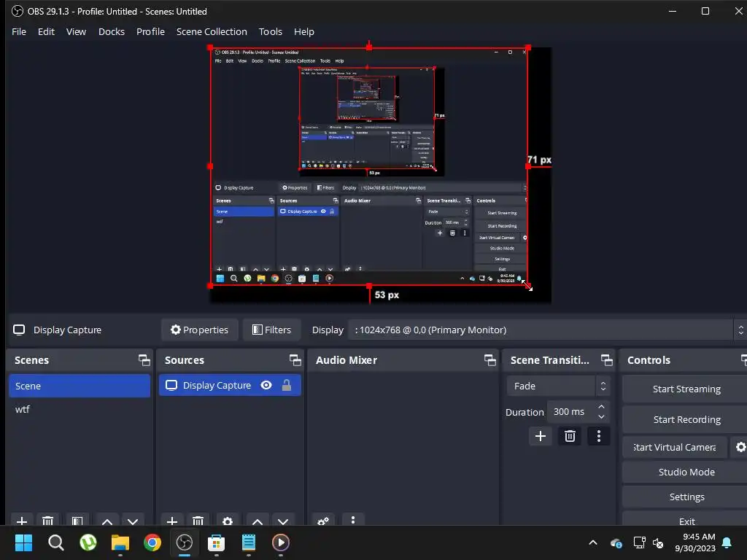Open OBS Settings
The image size is (747, 560).
pyautogui.click(x=686, y=497)
